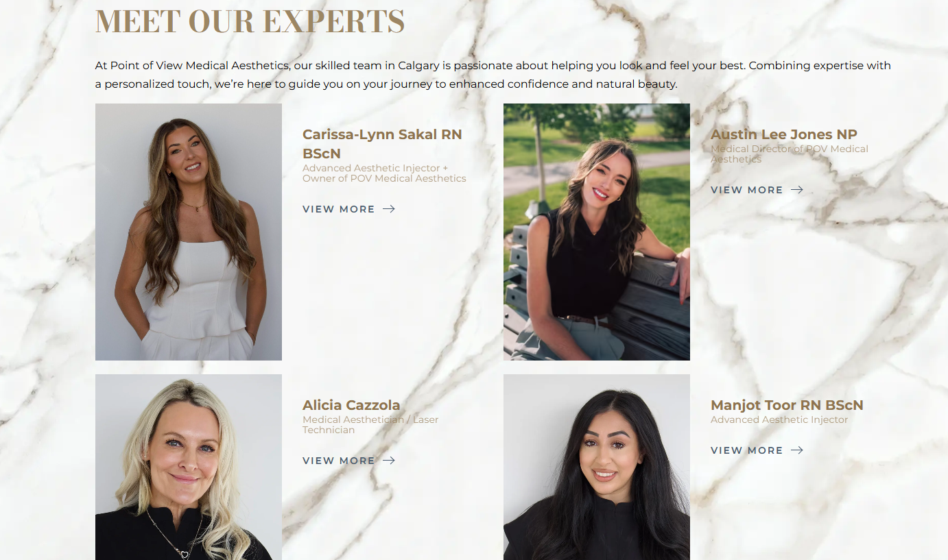This screenshot has height=560, width=948.
Task: Select the photo of woman sitting on bench
Action: (x=597, y=232)
